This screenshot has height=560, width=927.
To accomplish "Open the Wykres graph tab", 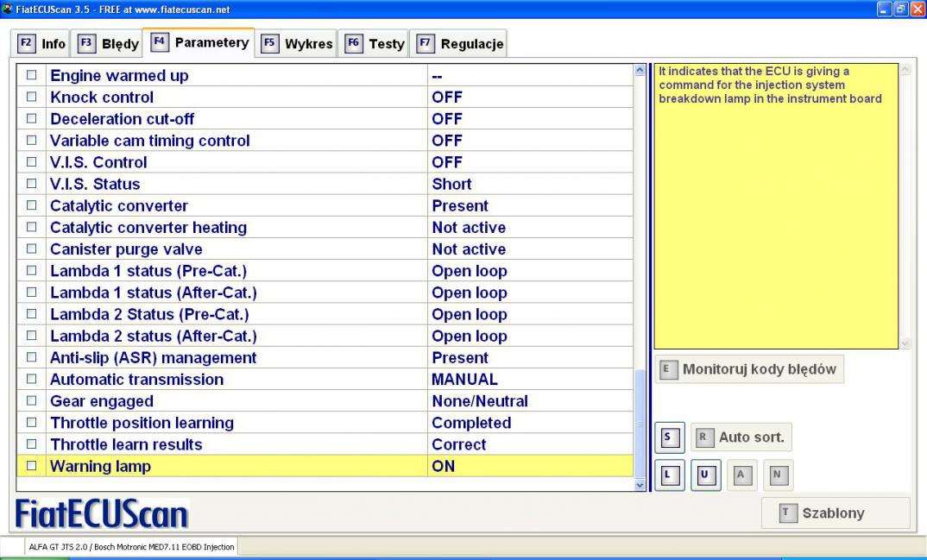I will [x=296, y=44].
